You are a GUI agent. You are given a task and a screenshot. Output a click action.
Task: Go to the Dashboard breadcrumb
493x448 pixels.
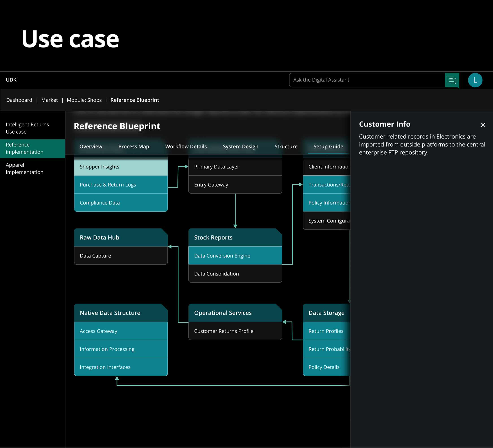pos(19,100)
